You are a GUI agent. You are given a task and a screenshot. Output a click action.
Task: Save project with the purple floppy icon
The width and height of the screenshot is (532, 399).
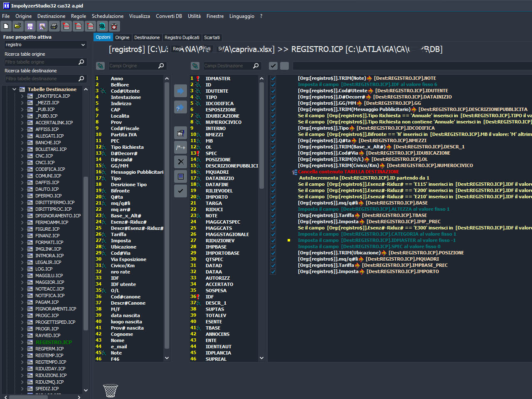[x=30, y=26]
